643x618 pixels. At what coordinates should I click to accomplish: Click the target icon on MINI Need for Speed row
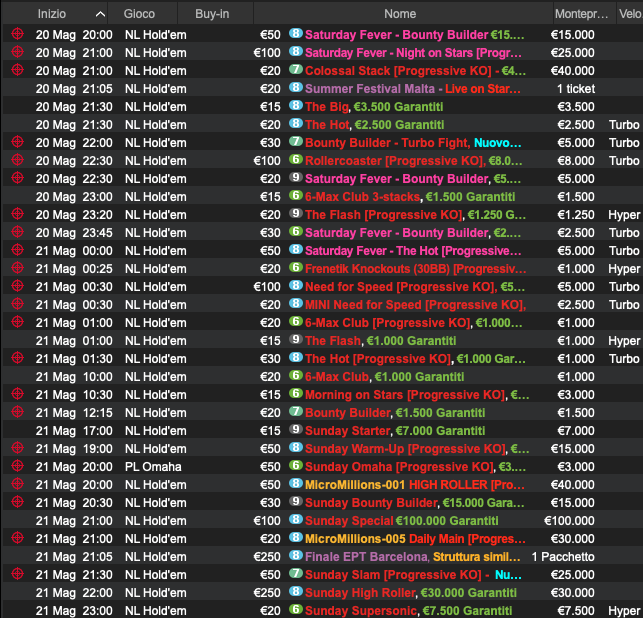(x=17, y=304)
